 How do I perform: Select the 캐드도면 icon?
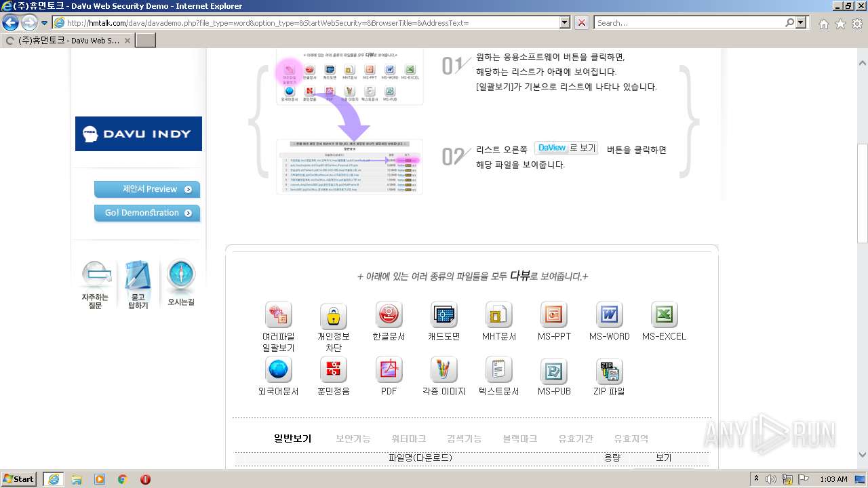coord(444,315)
